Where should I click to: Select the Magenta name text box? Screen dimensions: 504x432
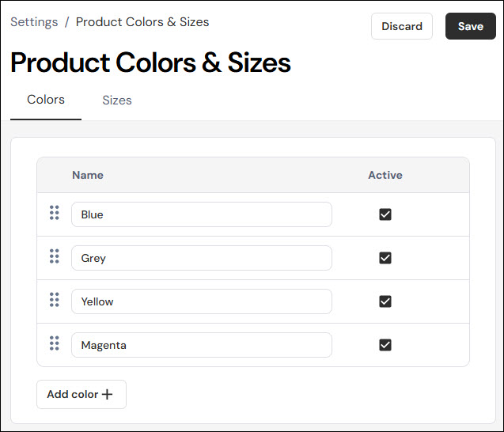pos(202,345)
